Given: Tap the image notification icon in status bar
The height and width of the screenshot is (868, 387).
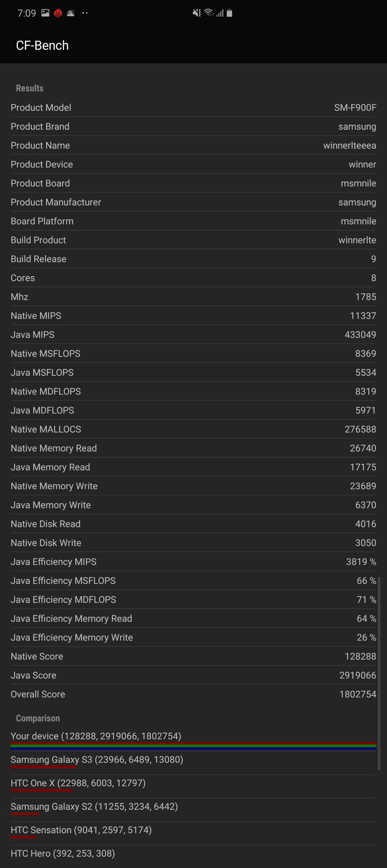Looking at the screenshot, I should coord(45,13).
